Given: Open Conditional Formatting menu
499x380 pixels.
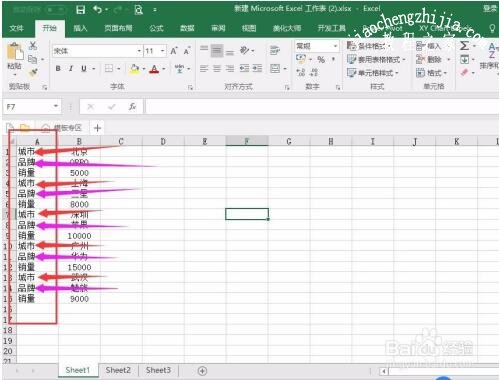Looking at the screenshot, I should tap(369, 46).
